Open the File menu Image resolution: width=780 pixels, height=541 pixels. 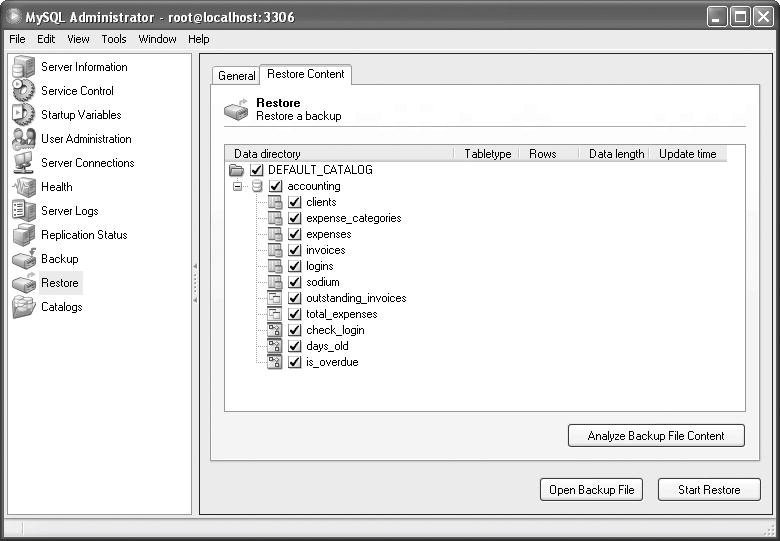[17, 39]
